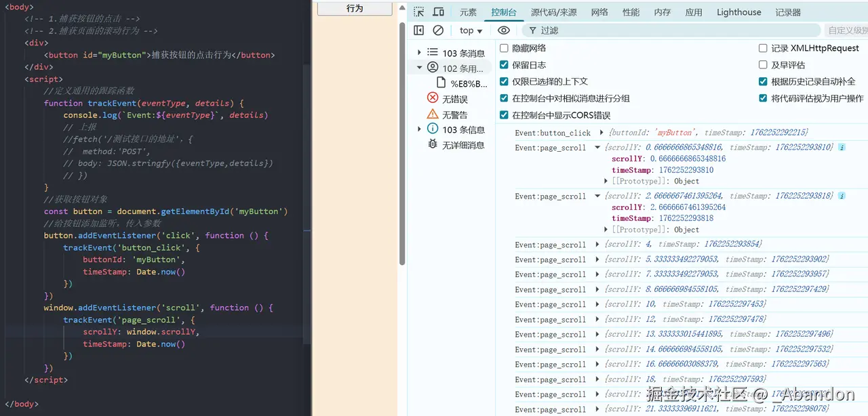Toggle 在控制台中对相似消息进行分组 checkbox
The image size is (868, 416).
click(x=504, y=98)
